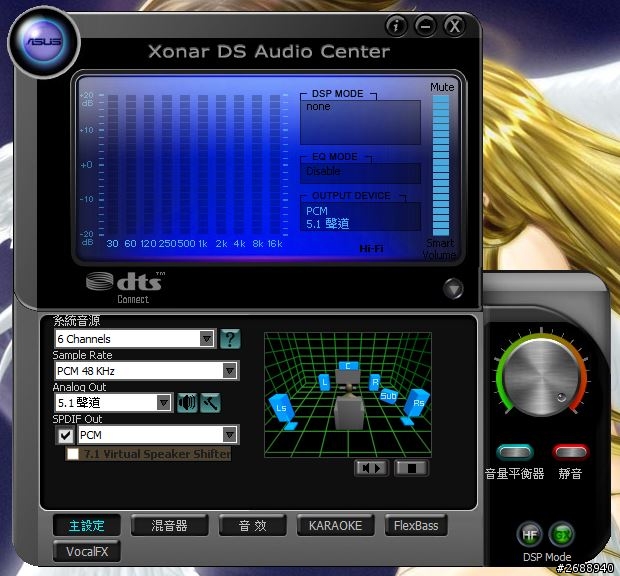Switch to the 主設定 tab

[x=87, y=526]
